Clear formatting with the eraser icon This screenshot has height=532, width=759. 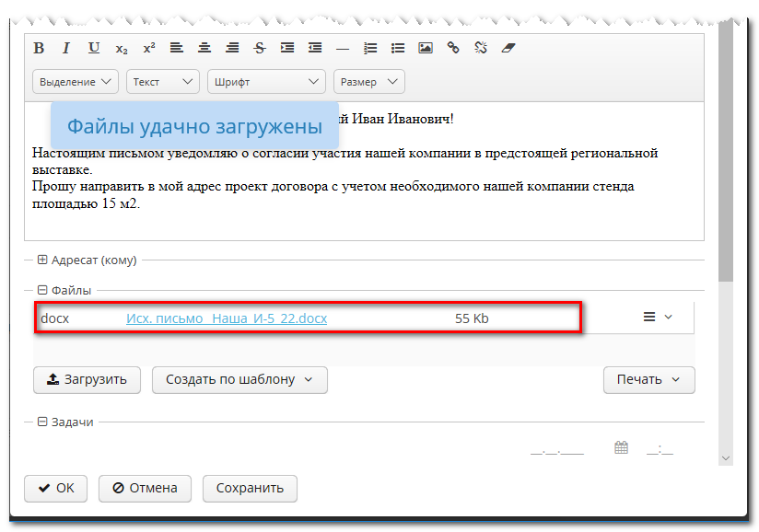[x=508, y=48]
